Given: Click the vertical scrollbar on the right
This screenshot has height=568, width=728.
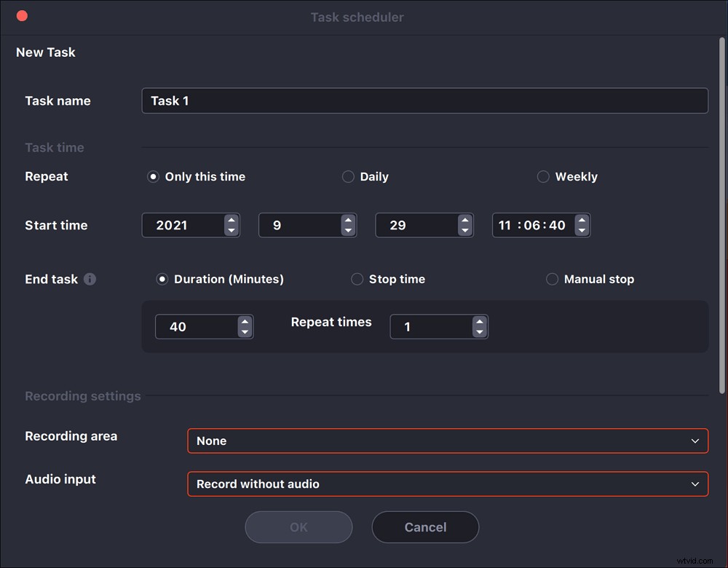Looking at the screenshot, I should [721, 218].
